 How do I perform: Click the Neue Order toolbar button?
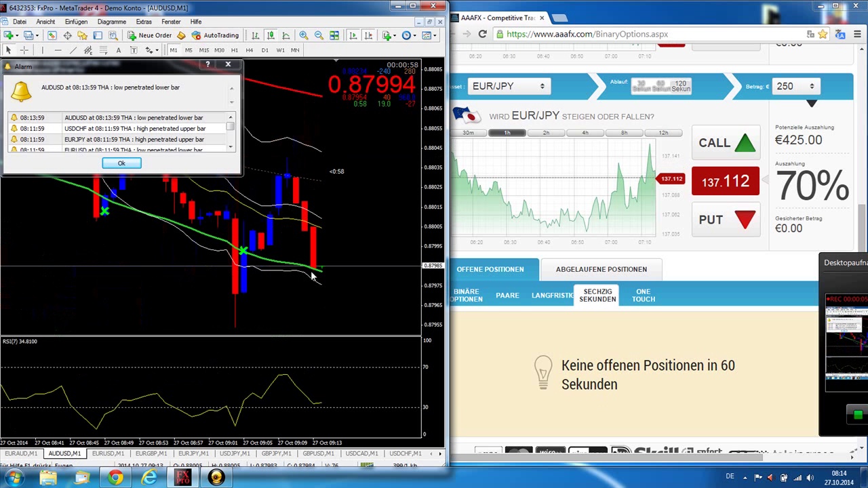149,35
